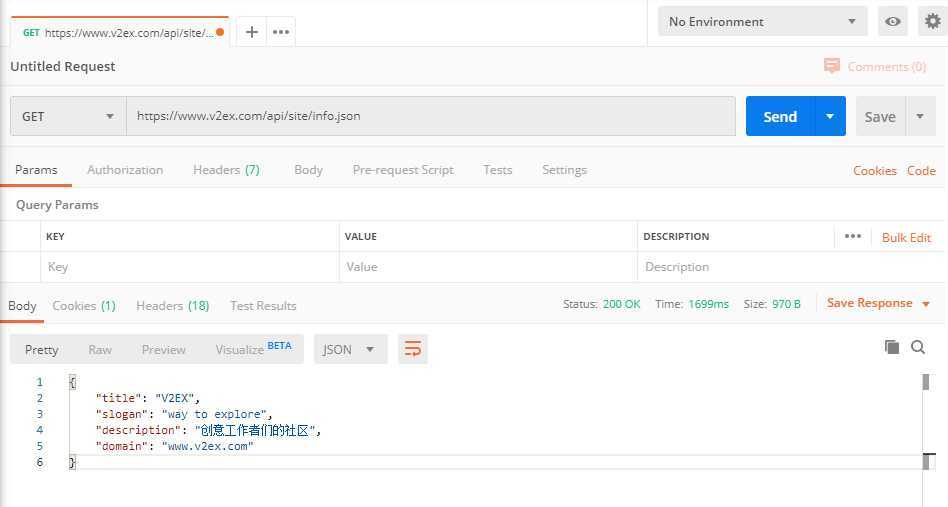The height and width of the screenshot is (507, 948).
Task: Click the KEY column header
Action: click(x=55, y=236)
